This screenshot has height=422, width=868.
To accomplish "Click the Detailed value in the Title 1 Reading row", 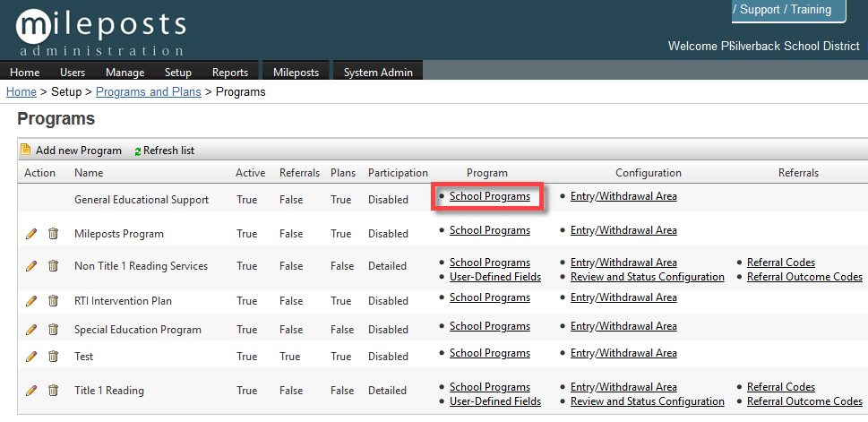I will click(388, 391).
